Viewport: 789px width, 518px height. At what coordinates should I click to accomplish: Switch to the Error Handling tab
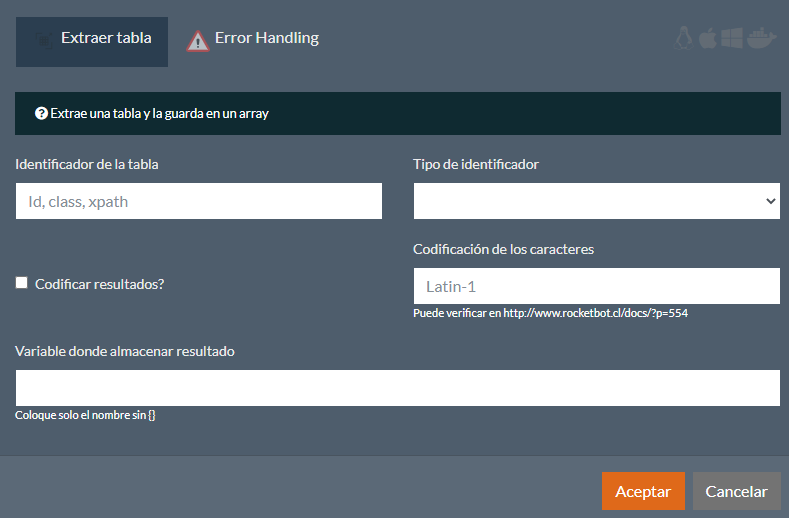tap(266, 39)
